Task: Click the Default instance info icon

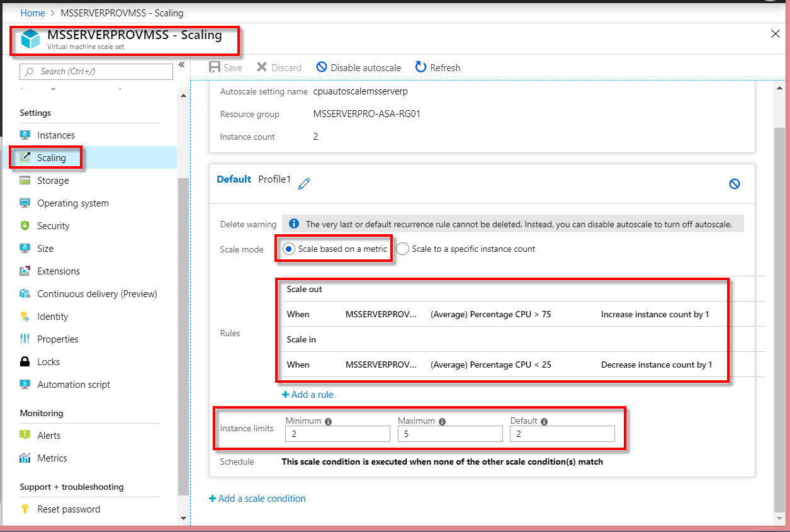Action: [x=544, y=421]
